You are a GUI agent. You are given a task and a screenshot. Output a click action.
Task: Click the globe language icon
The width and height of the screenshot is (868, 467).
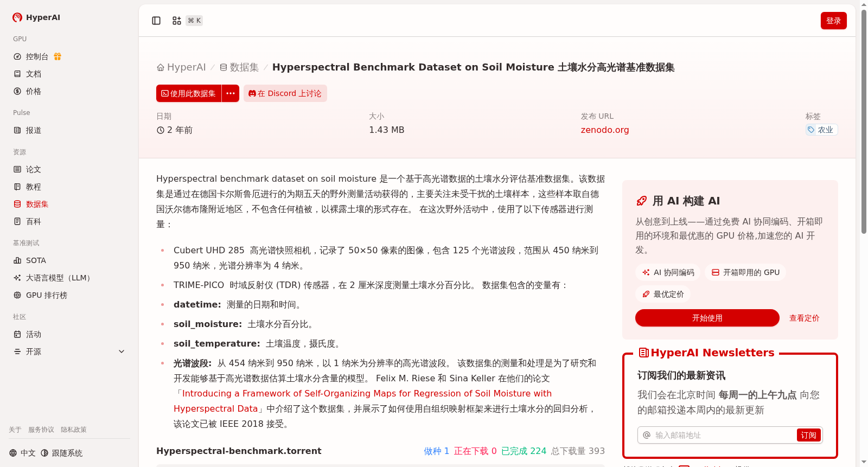coord(13,453)
